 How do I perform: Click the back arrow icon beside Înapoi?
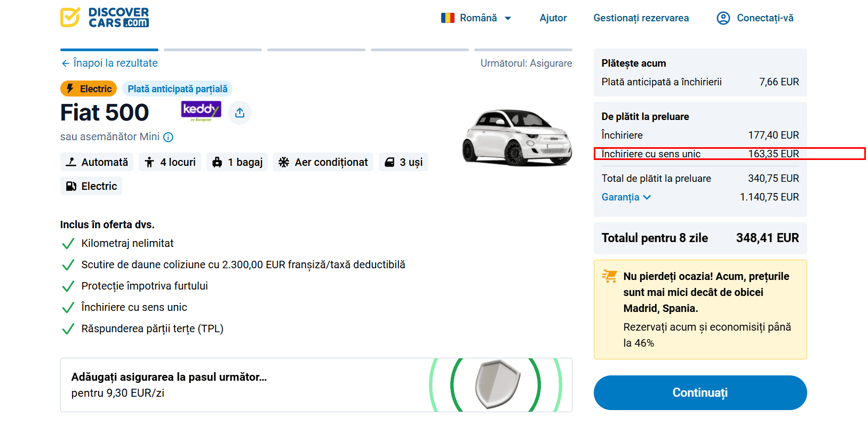pos(66,63)
